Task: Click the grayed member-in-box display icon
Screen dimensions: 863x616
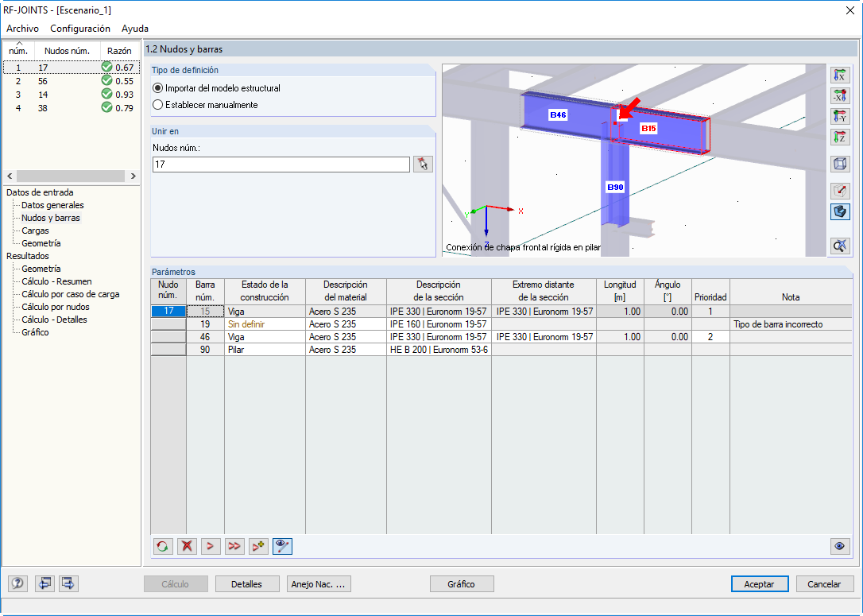Action: (x=840, y=191)
